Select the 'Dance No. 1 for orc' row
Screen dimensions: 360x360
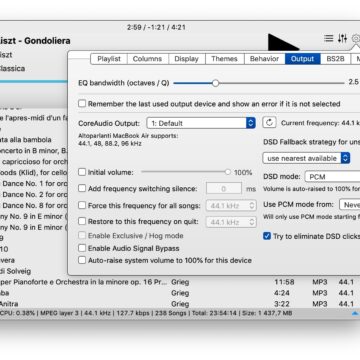[x=34, y=183]
